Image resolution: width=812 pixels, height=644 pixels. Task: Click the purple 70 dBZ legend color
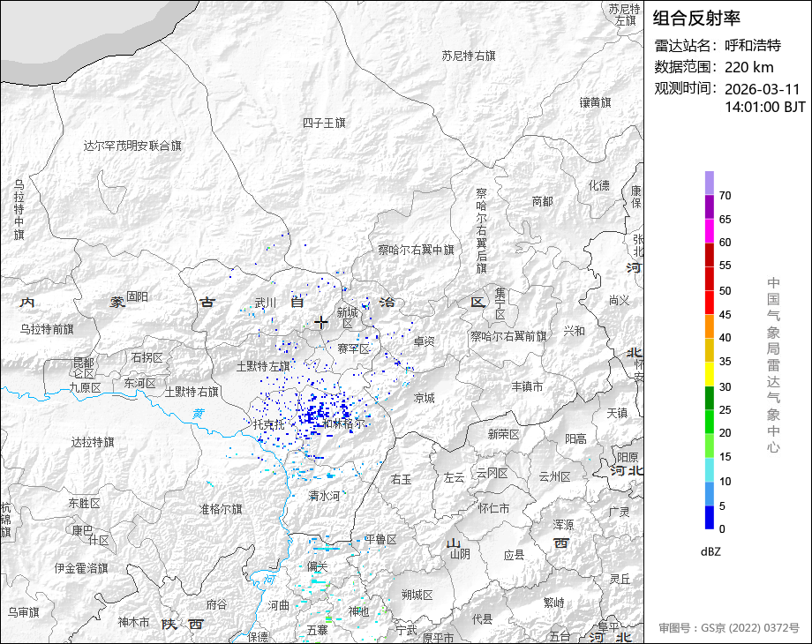(710, 183)
